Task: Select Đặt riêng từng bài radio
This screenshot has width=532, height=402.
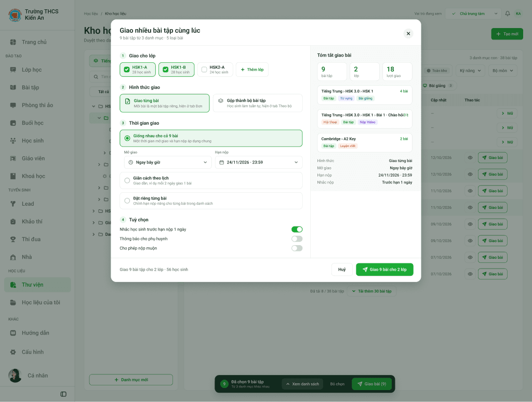Action: click(127, 201)
